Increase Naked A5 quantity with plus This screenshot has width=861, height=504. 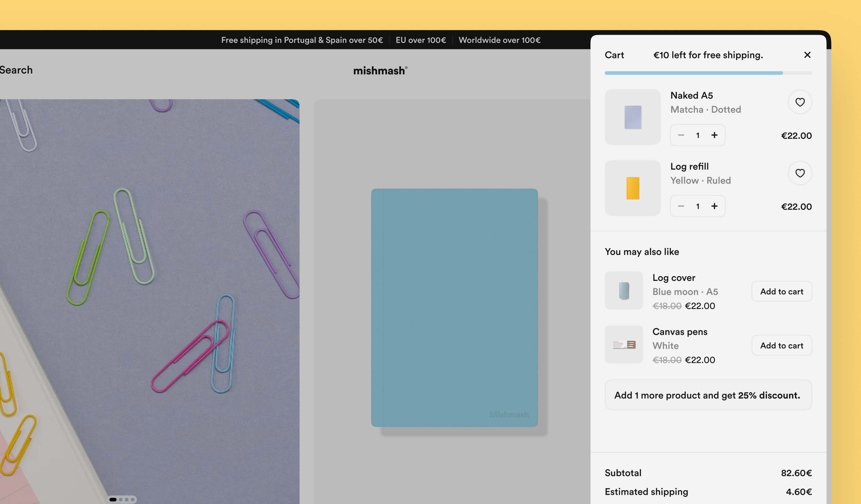click(x=714, y=135)
